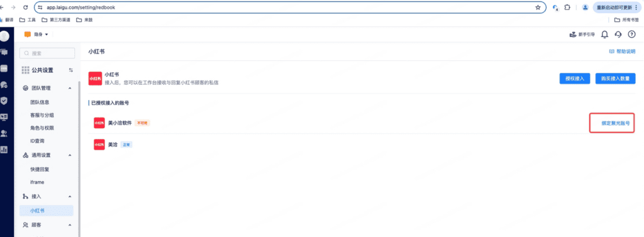Bookmark this page with the star icon
The image size is (644, 237).
point(538,8)
